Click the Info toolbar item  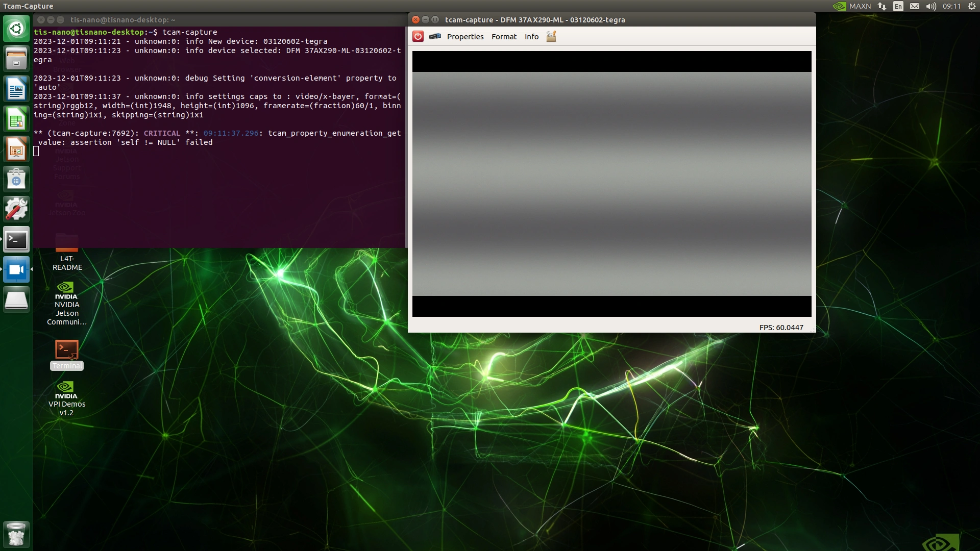[x=531, y=37]
